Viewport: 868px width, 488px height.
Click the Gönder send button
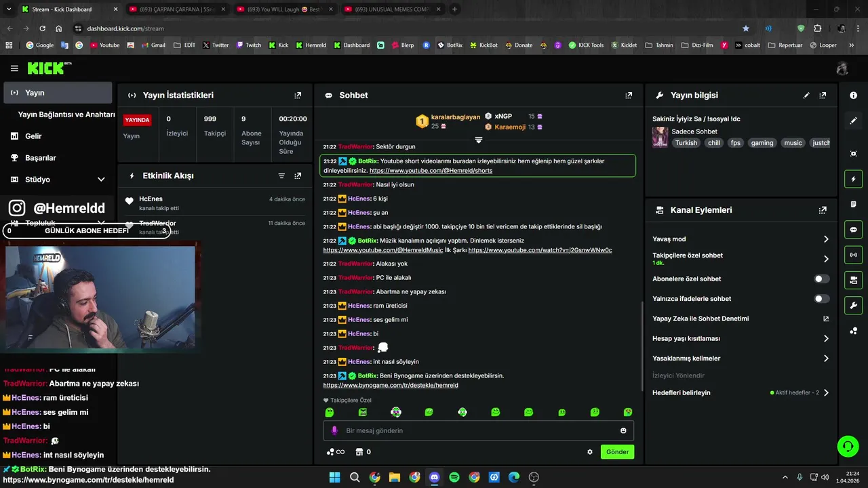(617, 452)
